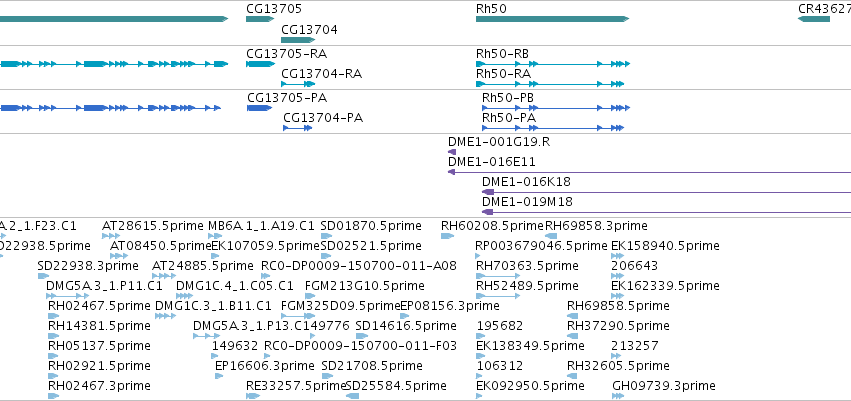Screen dimensions: 851x401
Task: Click EST RH05137.5prime
Action: click(x=53, y=357)
